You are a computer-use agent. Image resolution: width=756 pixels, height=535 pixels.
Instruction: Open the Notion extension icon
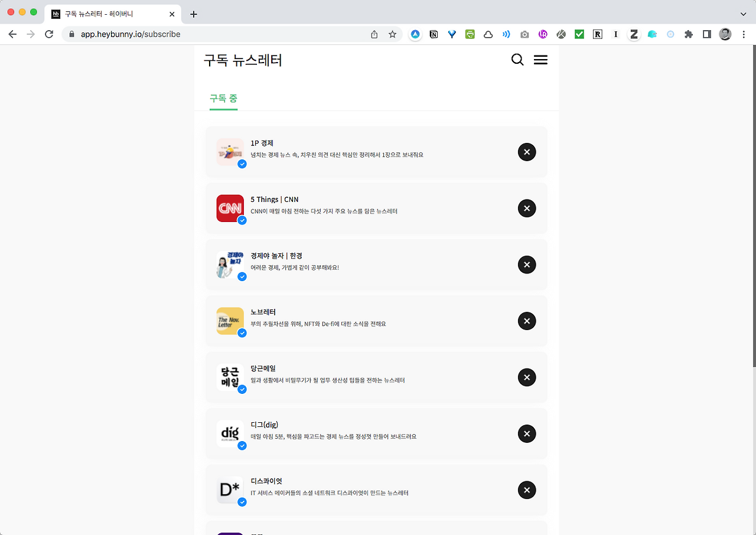click(x=434, y=34)
